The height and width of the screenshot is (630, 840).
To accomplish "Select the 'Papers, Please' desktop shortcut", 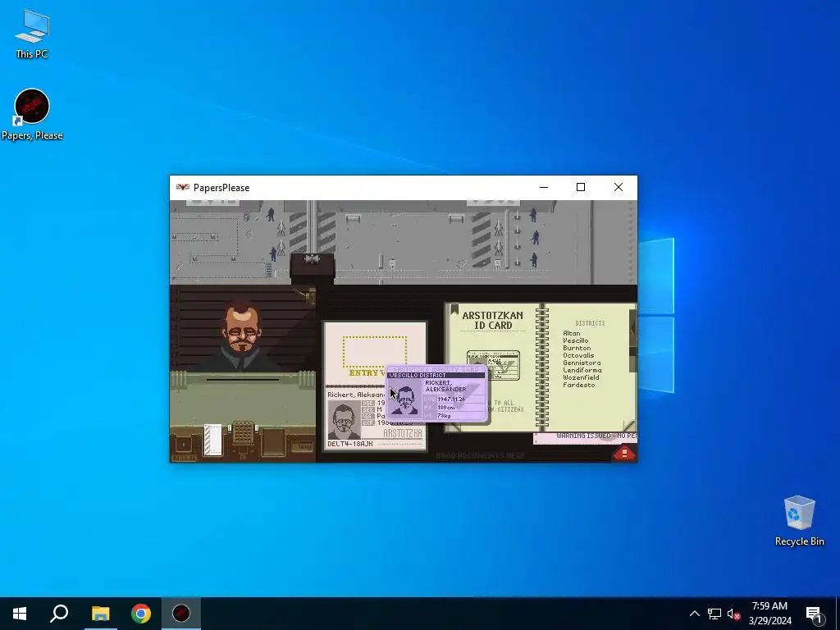I will 32,115.
